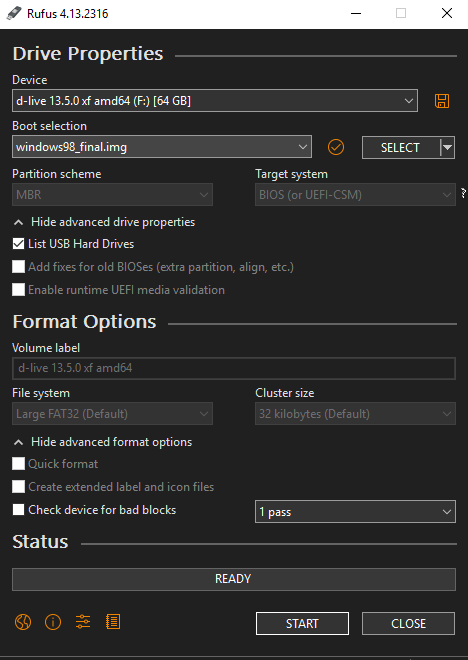The image size is (468, 660).
Task: Click the START button
Action: [302, 623]
